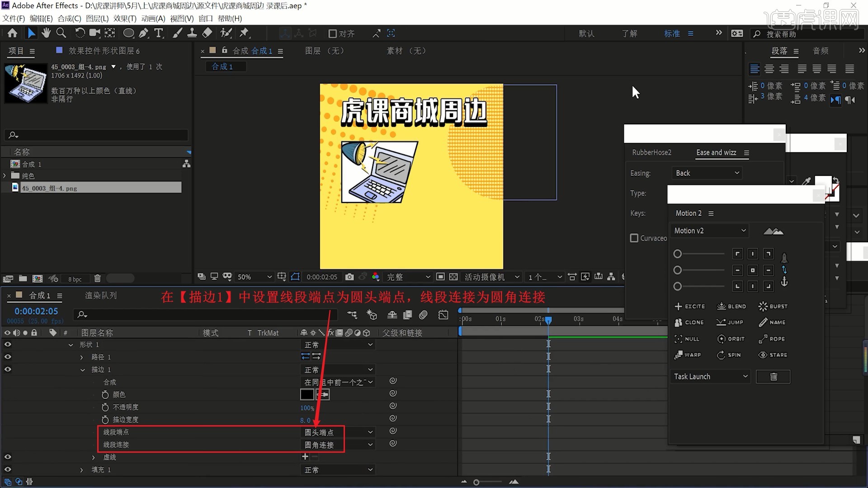Select the Puppet Pin tool
Image resolution: width=868 pixels, height=488 pixels.
(244, 33)
